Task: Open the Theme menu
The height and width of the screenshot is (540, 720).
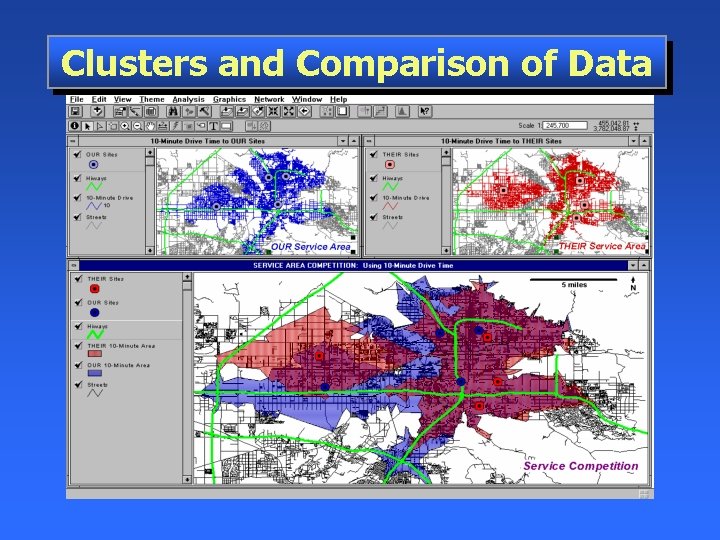Action: point(152,99)
